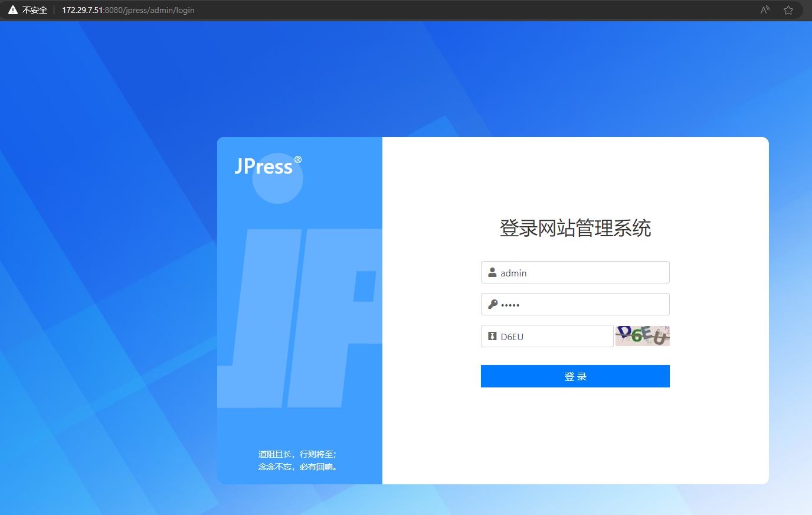Screen dimensions: 812x515
Task: Click the security warning triangle icon
Action: [13, 10]
